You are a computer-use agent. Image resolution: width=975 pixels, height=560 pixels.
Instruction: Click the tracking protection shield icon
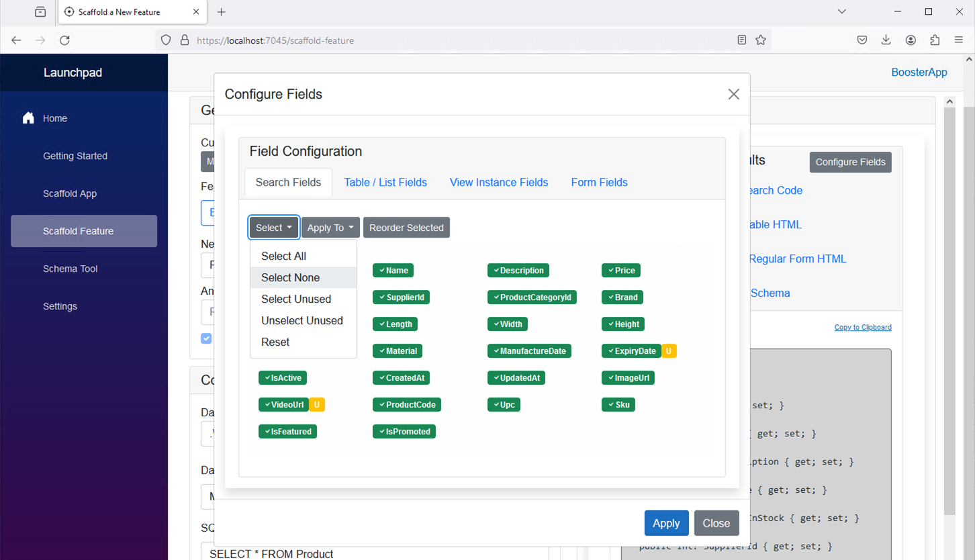click(x=166, y=40)
